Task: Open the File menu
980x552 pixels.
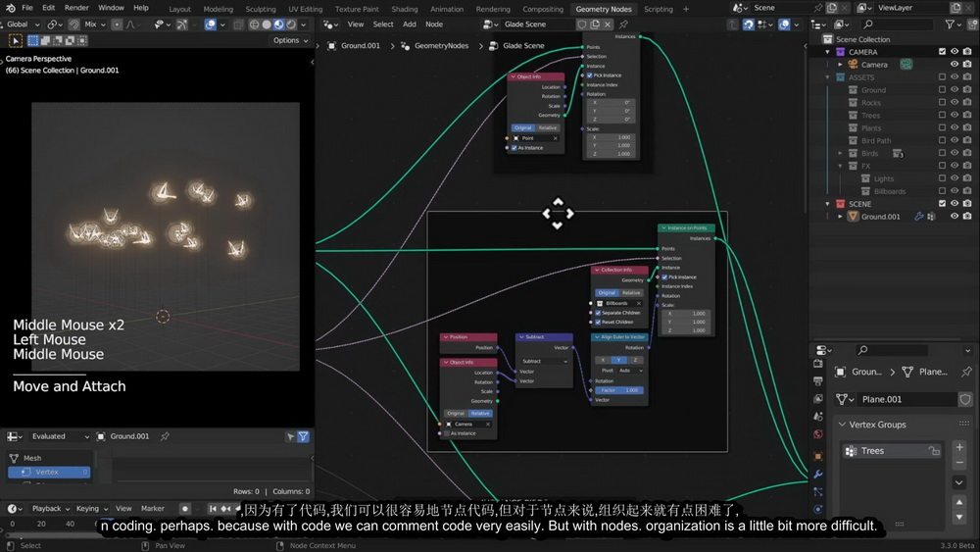Action: tap(27, 8)
